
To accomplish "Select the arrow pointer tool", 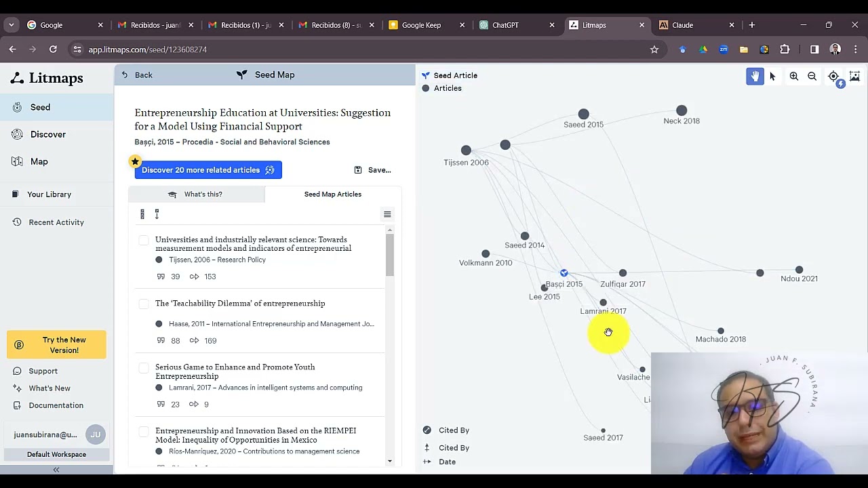I will click(772, 77).
